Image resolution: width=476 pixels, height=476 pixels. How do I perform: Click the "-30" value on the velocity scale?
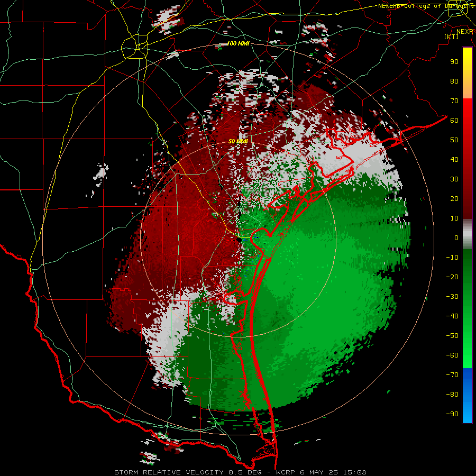click(x=452, y=297)
